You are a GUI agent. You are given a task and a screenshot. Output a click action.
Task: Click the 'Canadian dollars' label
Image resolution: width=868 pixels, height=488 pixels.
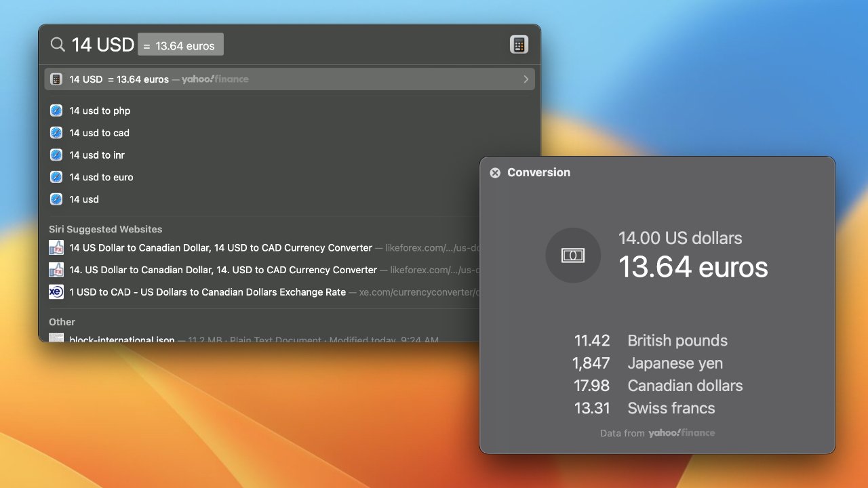coord(686,386)
